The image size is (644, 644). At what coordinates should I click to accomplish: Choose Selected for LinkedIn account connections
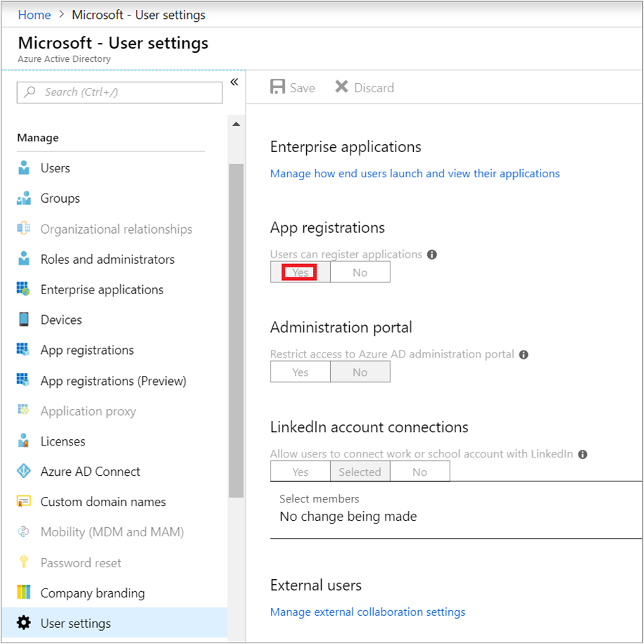pyautogui.click(x=360, y=472)
